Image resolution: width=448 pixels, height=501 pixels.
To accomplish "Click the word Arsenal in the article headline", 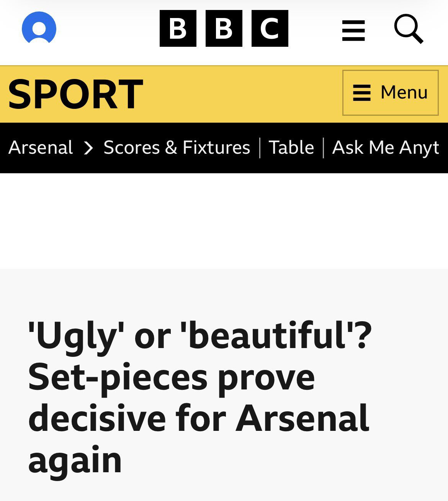I will click(302, 418).
